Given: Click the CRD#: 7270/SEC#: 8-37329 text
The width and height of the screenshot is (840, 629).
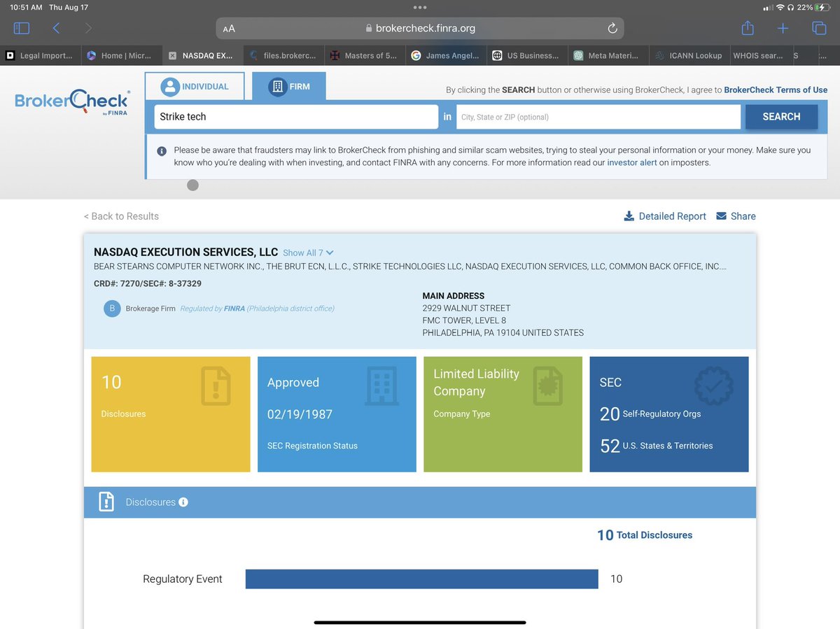Looking at the screenshot, I should coord(148,283).
